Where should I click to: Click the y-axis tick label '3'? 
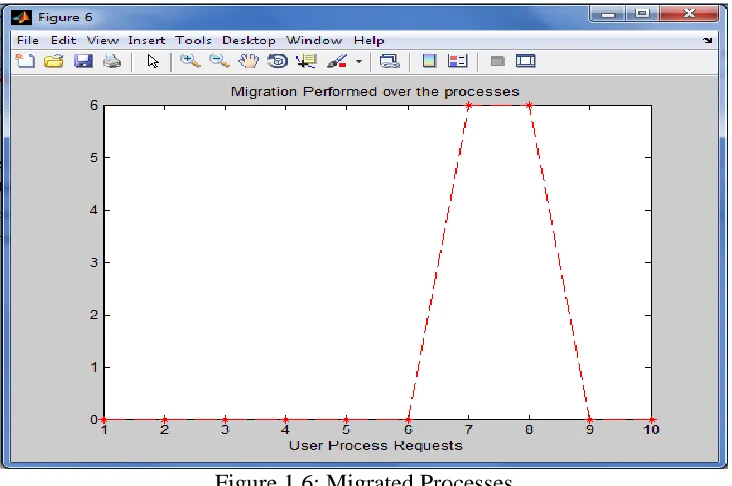pyautogui.click(x=94, y=262)
